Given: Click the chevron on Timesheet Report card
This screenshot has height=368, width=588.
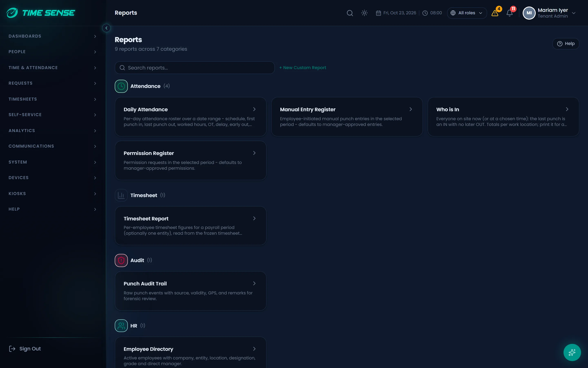Looking at the screenshot, I should [254, 218].
